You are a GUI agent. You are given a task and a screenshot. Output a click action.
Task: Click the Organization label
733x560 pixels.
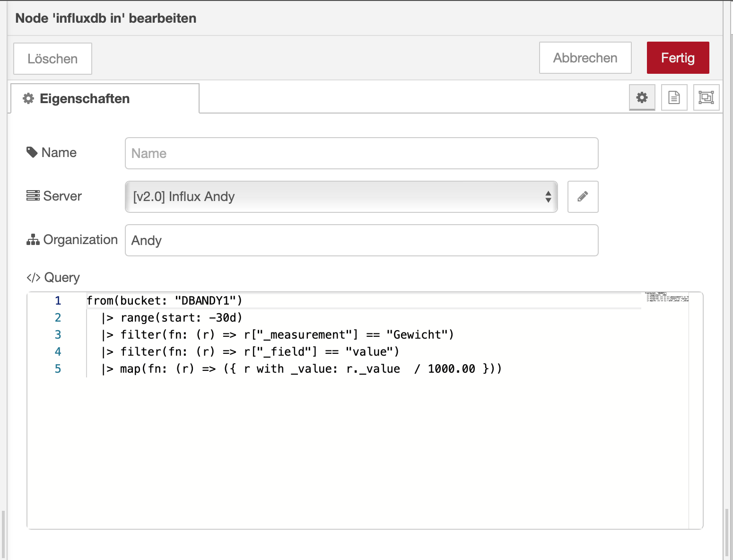[x=72, y=240]
